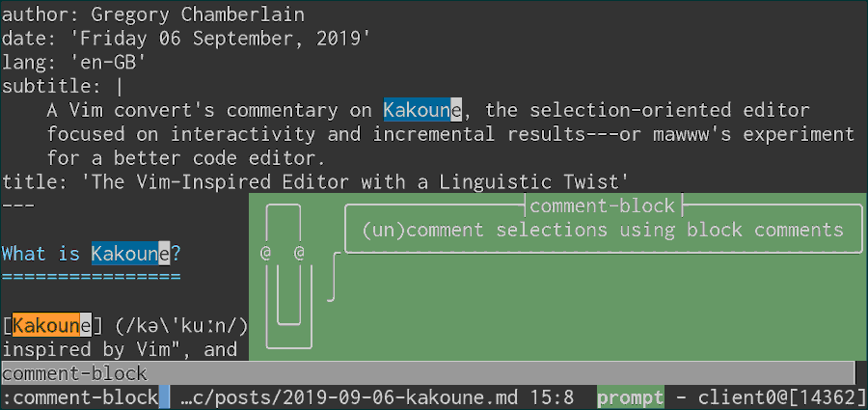
Task: Click the lang 'en-GB' line
Action: click(x=74, y=63)
